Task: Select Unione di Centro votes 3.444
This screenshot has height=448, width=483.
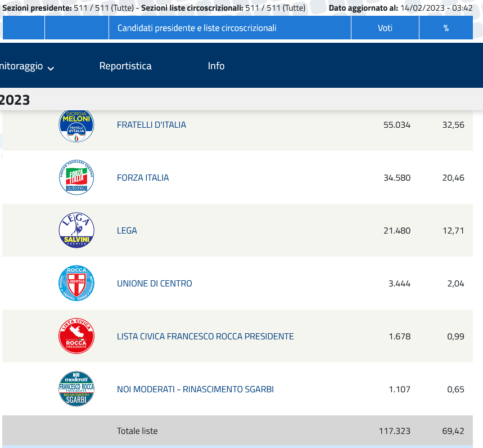Action: [399, 283]
